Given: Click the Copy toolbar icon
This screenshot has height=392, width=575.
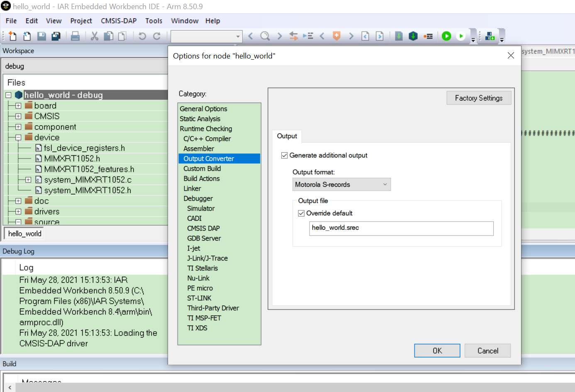Looking at the screenshot, I should coord(109,36).
